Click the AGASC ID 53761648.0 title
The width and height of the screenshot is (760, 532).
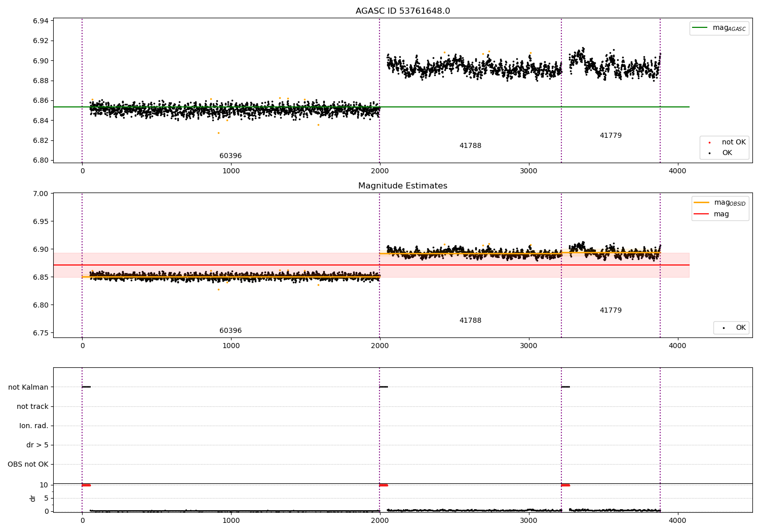403,11
